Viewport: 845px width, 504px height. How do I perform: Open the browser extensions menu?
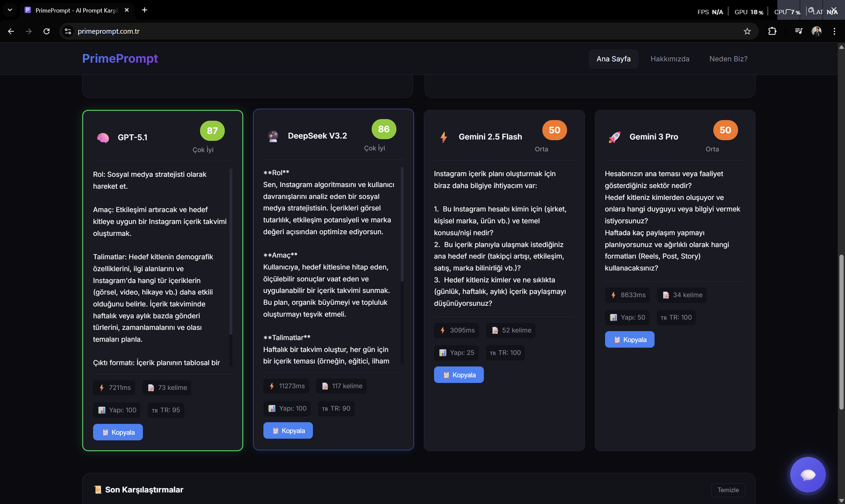[x=772, y=31]
